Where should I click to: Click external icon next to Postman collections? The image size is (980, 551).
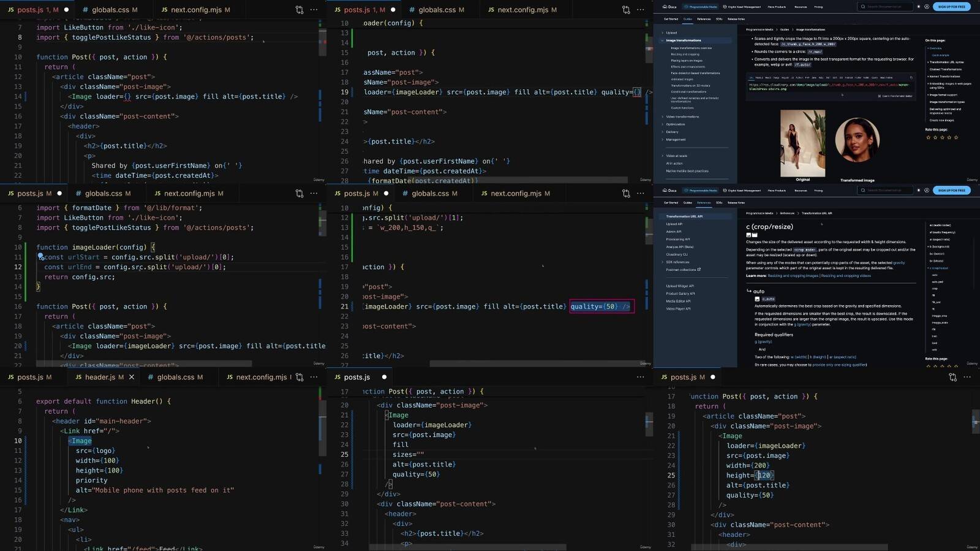click(x=699, y=270)
